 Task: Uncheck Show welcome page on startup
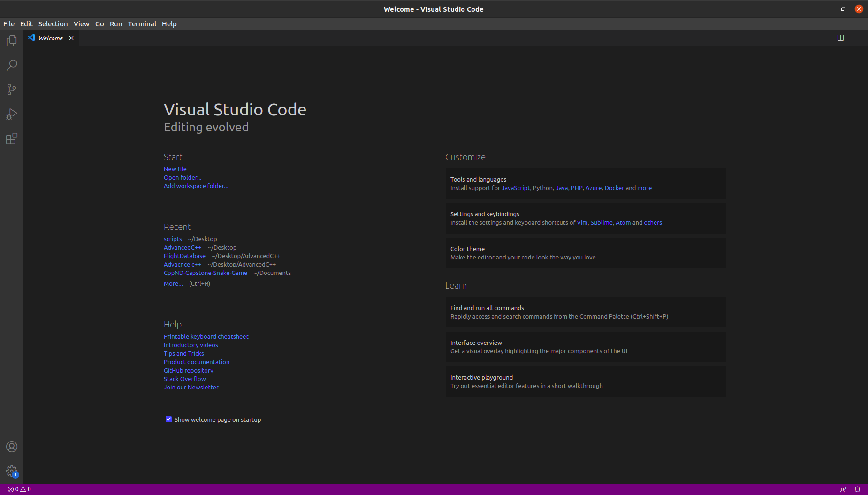point(168,419)
